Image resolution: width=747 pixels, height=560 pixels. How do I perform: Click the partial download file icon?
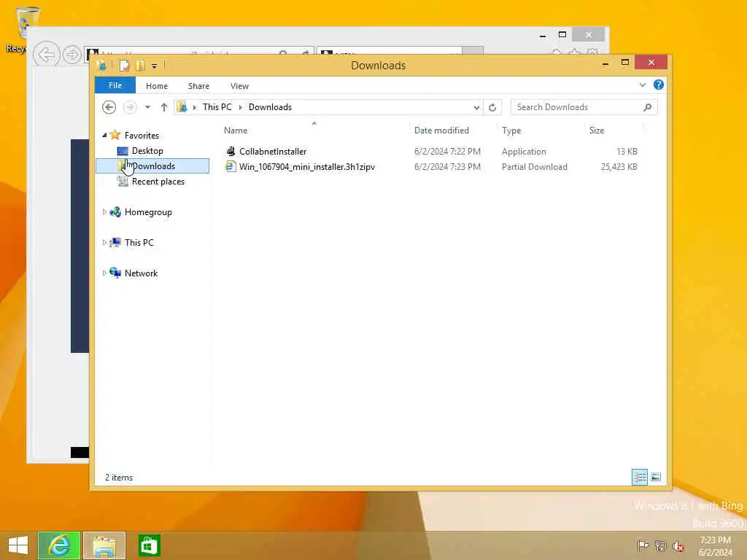(231, 167)
